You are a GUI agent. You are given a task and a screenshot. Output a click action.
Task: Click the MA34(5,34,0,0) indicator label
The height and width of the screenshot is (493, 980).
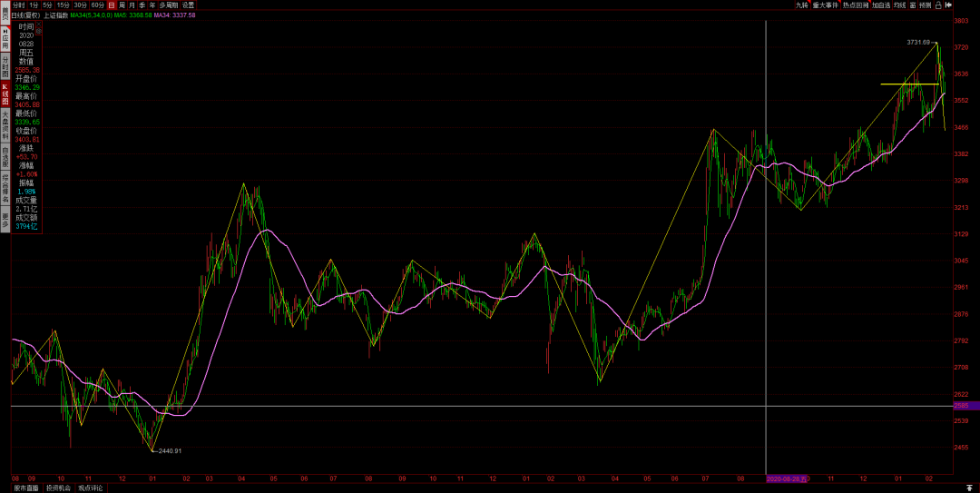(x=92, y=15)
